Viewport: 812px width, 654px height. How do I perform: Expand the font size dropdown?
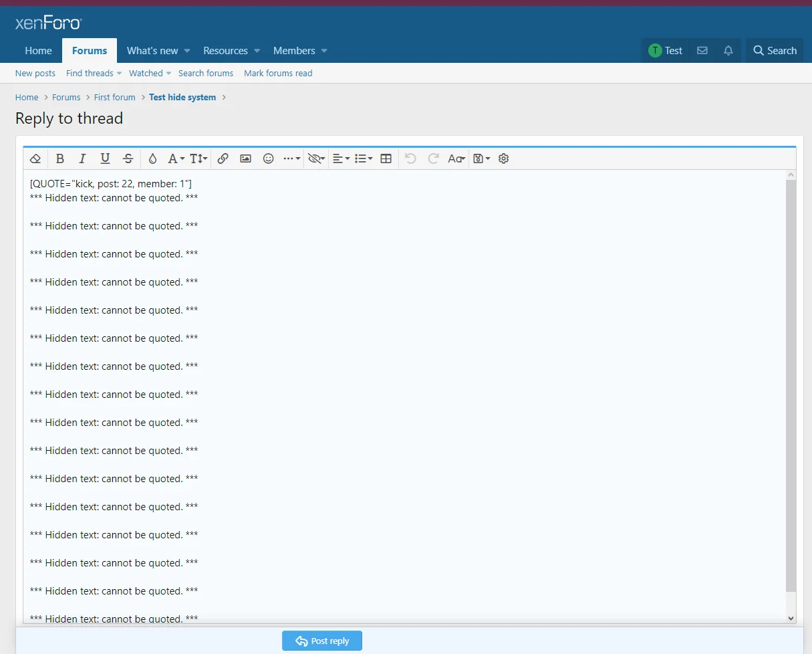coord(198,158)
